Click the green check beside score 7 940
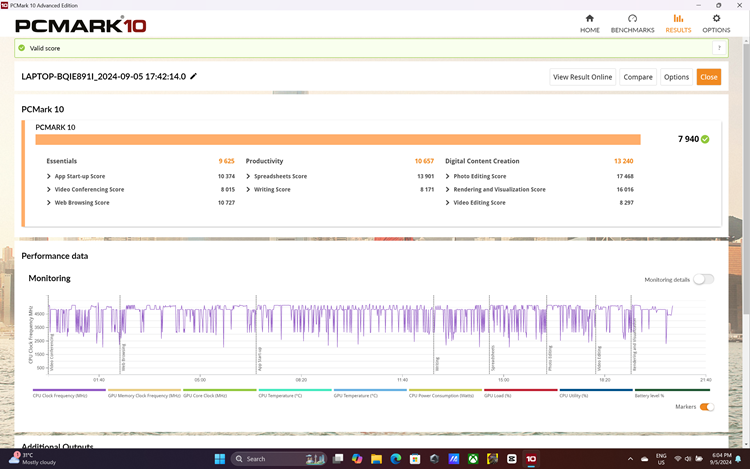The height and width of the screenshot is (469, 750). coord(705,139)
